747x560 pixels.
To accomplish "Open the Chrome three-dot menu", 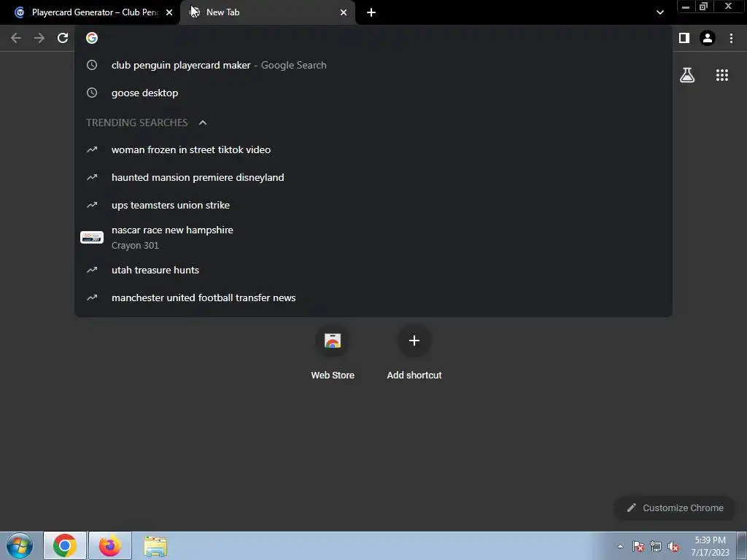I will point(731,38).
